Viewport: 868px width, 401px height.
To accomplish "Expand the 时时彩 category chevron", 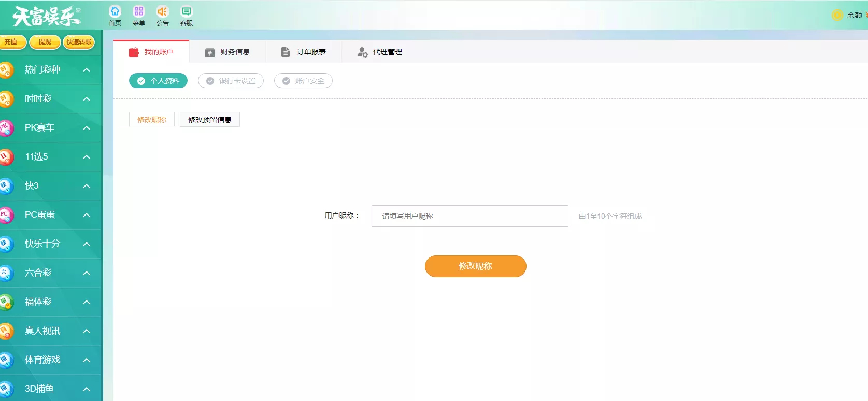I will click(x=87, y=99).
